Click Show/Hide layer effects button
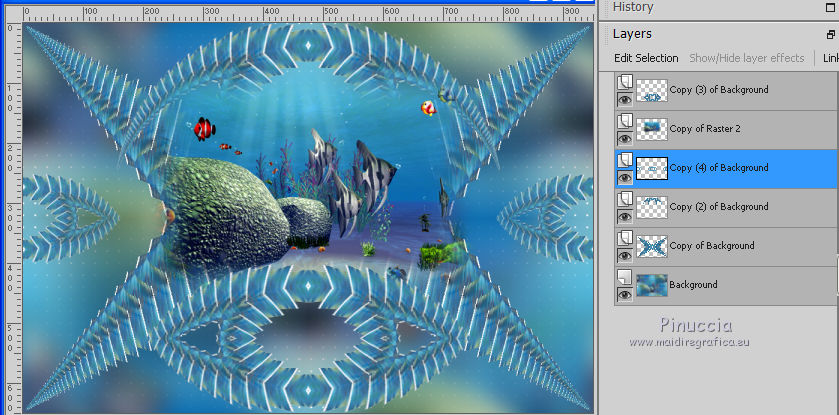The height and width of the screenshot is (415, 839). (x=746, y=58)
